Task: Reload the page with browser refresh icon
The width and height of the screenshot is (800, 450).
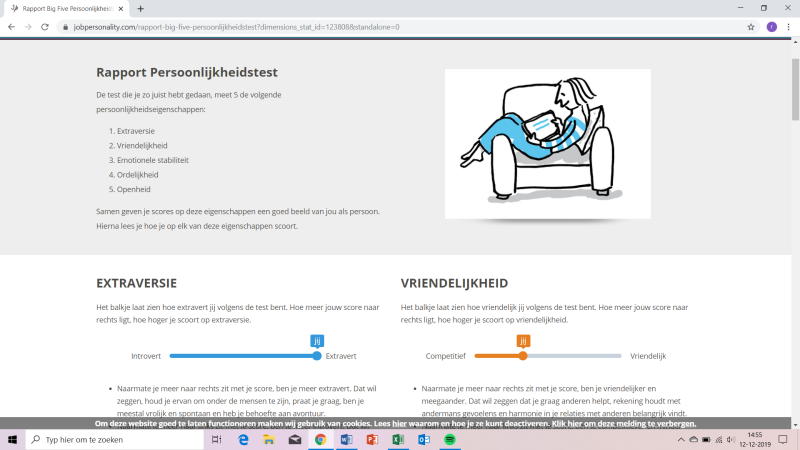Action: 45,27
